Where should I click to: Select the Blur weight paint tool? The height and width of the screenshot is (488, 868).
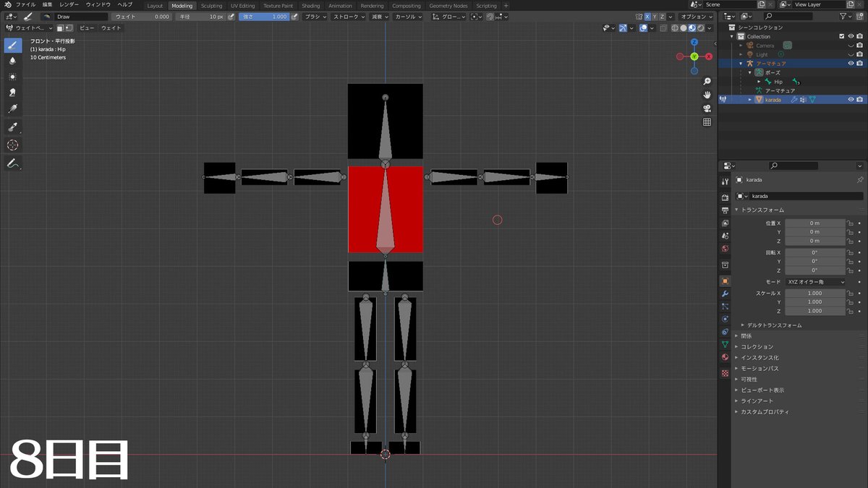(x=13, y=61)
